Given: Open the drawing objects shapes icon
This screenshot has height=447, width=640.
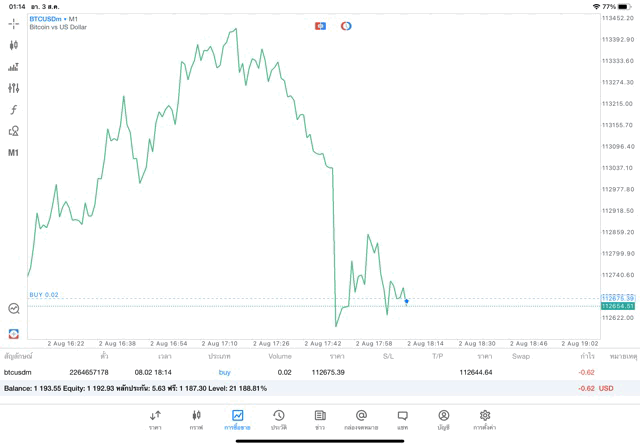Looking at the screenshot, I should [x=14, y=131].
